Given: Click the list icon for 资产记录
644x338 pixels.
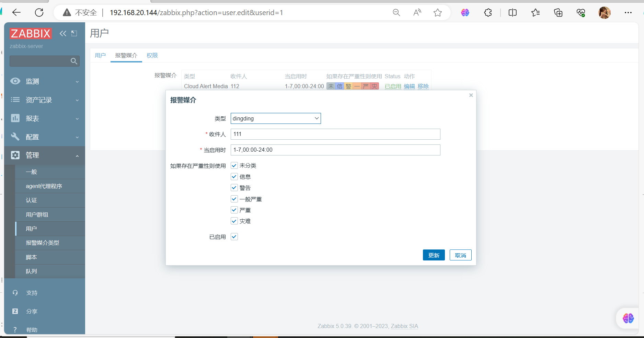Looking at the screenshot, I should (x=15, y=100).
